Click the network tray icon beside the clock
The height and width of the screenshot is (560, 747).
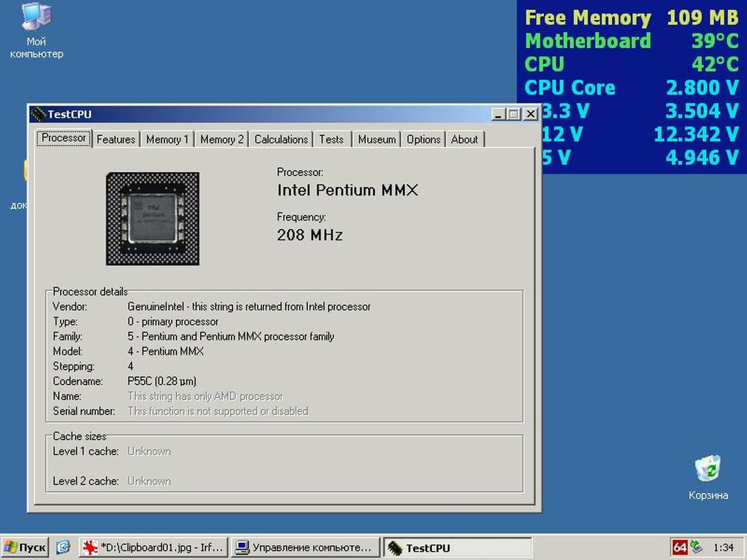pyautogui.click(x=697, y=547)
